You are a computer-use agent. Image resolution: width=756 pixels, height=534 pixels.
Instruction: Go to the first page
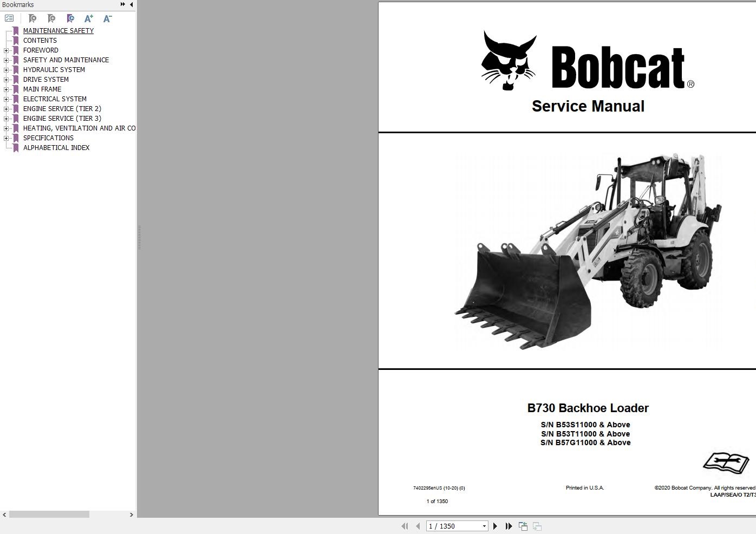click(405, 526)
